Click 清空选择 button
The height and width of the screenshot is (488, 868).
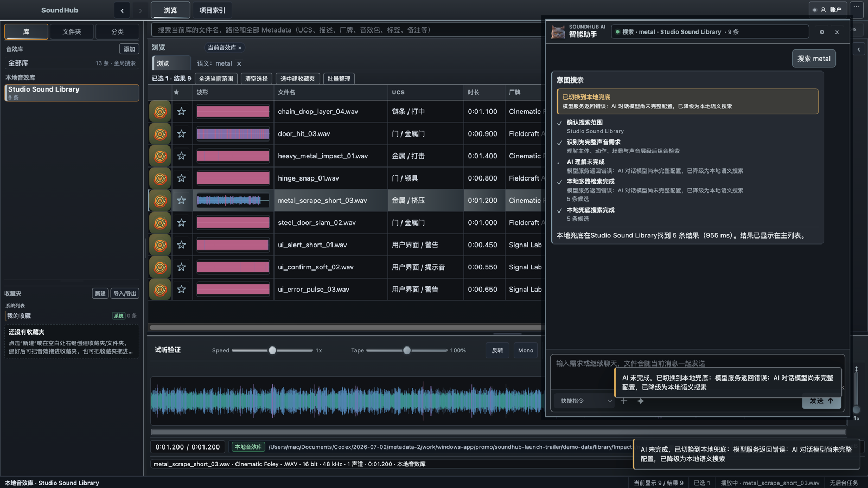click(257, 79)
